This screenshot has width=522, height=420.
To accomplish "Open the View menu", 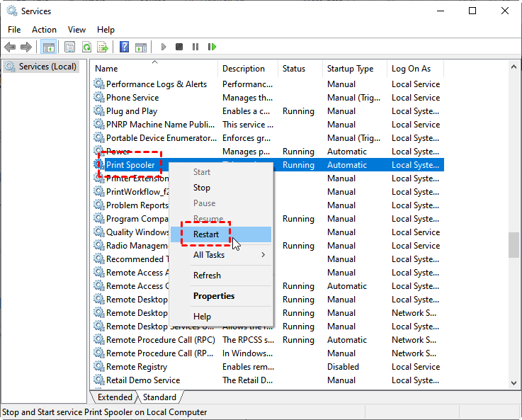I will pyautogui.click(x=76, y=30).
